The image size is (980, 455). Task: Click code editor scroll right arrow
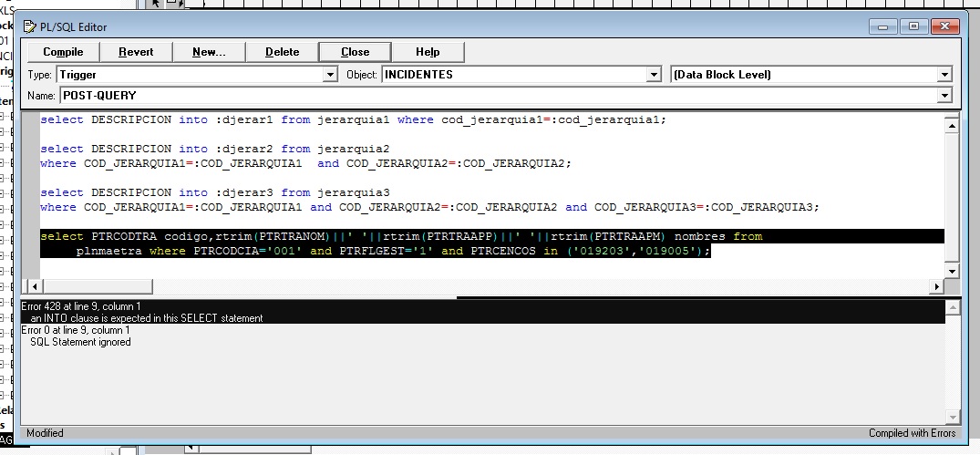[936, 286]
